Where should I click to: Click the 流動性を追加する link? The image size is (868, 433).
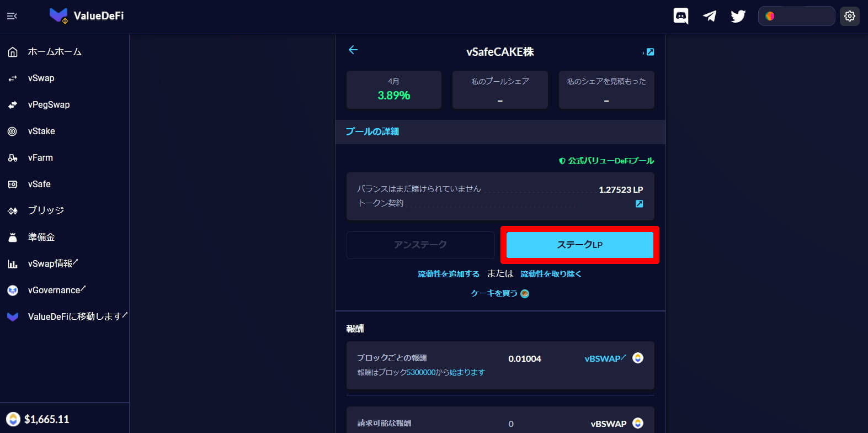[449, 274]
